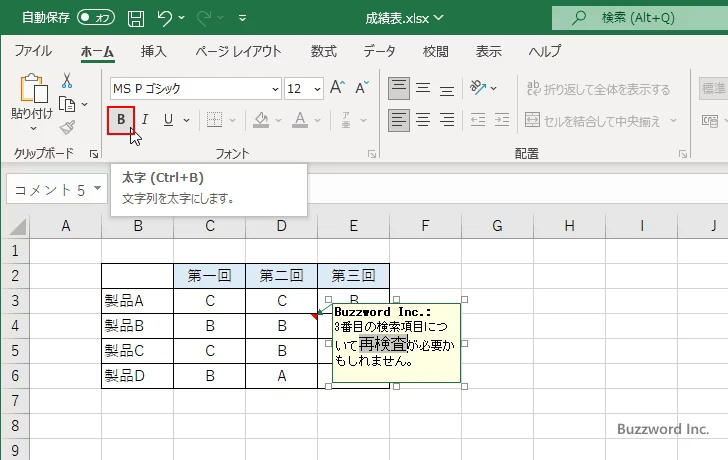Click the Redo arrow icon

[x=204, y=18]
